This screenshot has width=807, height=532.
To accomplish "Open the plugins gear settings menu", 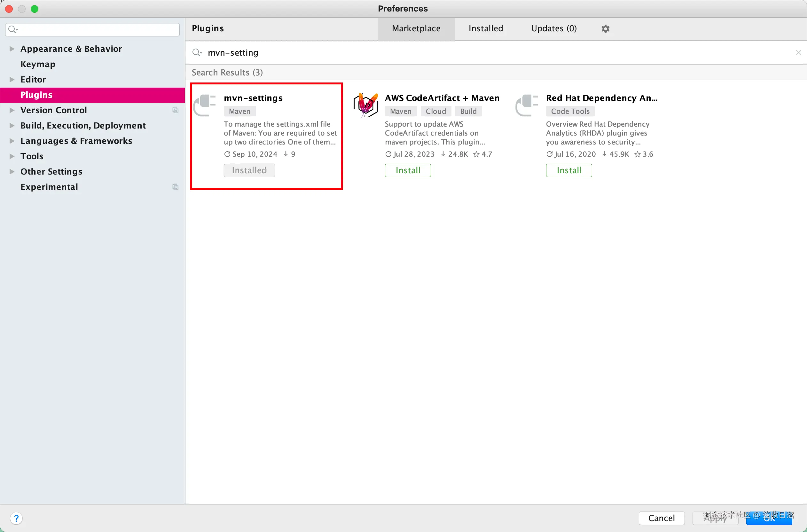I will coord(605,28).
